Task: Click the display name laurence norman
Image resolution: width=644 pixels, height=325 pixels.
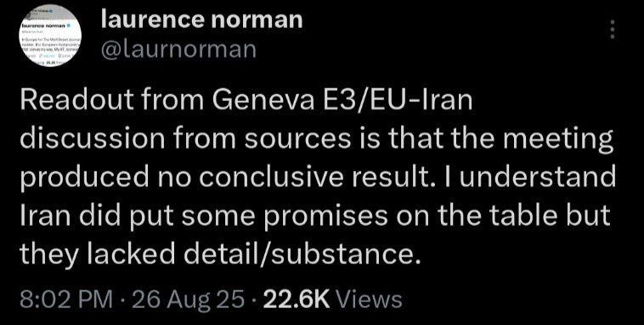Action: coord(201,20)
